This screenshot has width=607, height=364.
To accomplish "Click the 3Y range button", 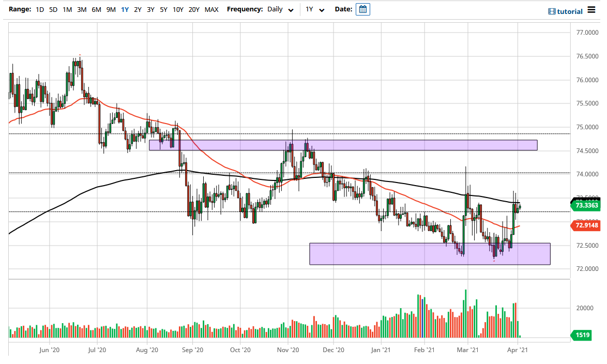I will point(150,9).
